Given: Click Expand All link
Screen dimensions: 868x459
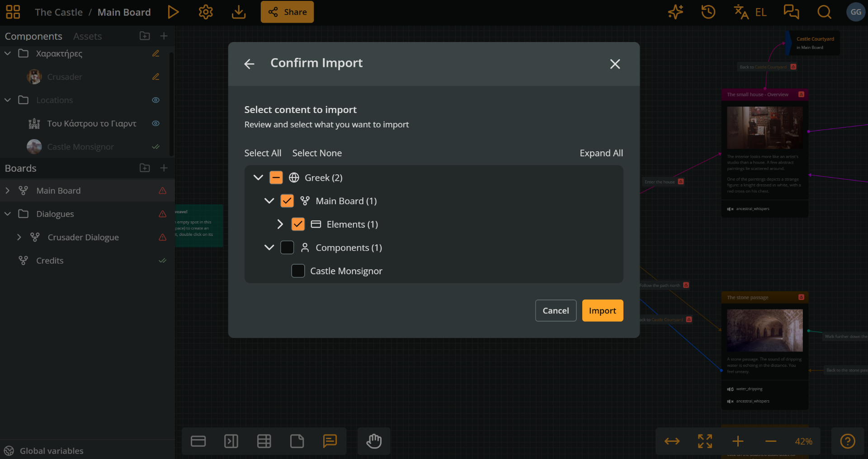Looking at the screenshot, I should tap(601, 153).
